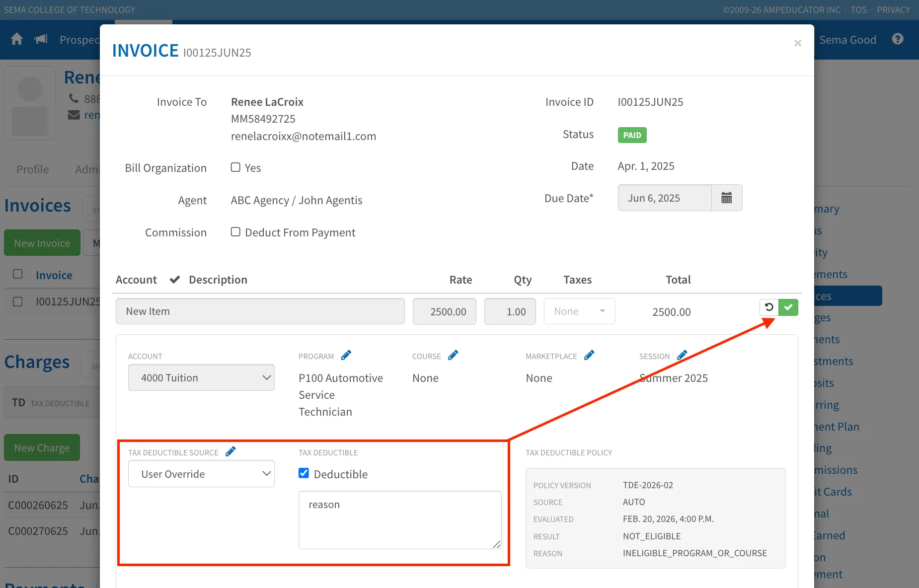Open the help question mark icon
919x588 pixels.
898,39
